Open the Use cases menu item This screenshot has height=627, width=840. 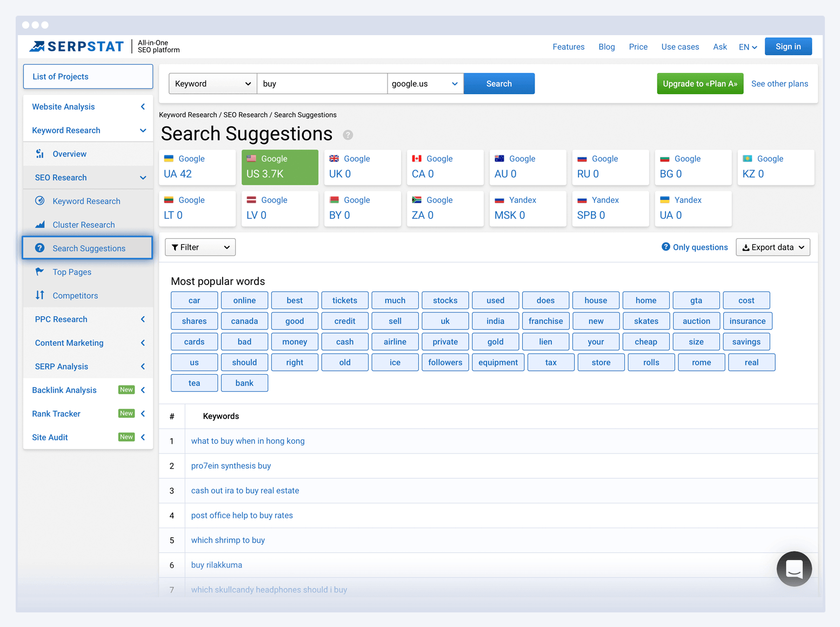[x=680, y=47]
